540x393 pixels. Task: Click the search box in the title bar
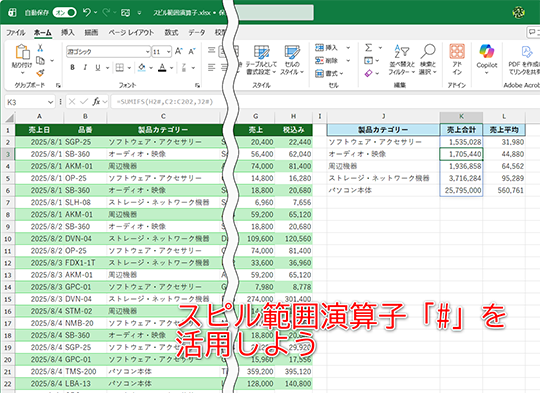(274, 13)
